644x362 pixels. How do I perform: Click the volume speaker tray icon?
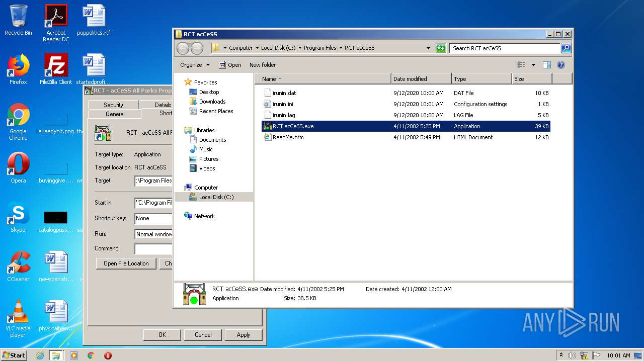tap(572, 355)
